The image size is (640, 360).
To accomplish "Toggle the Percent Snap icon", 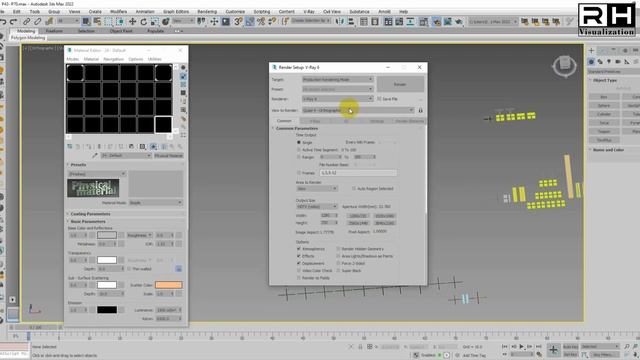I will click(261, 22).
